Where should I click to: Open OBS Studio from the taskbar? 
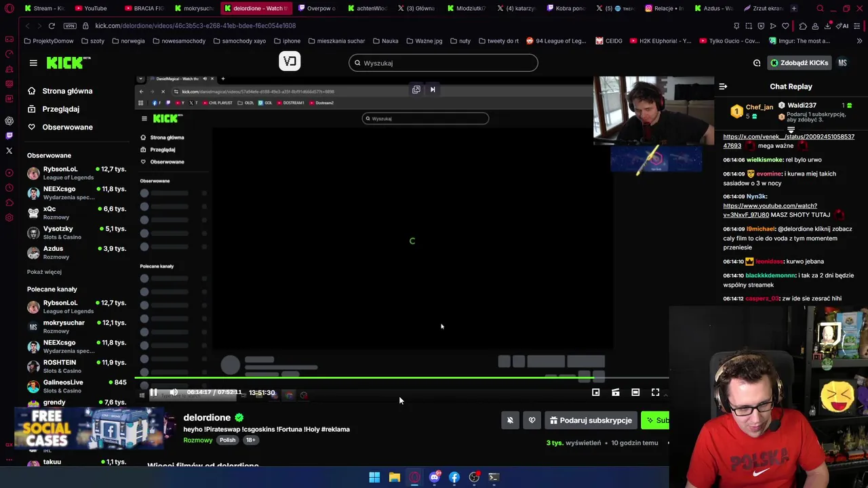474,477
